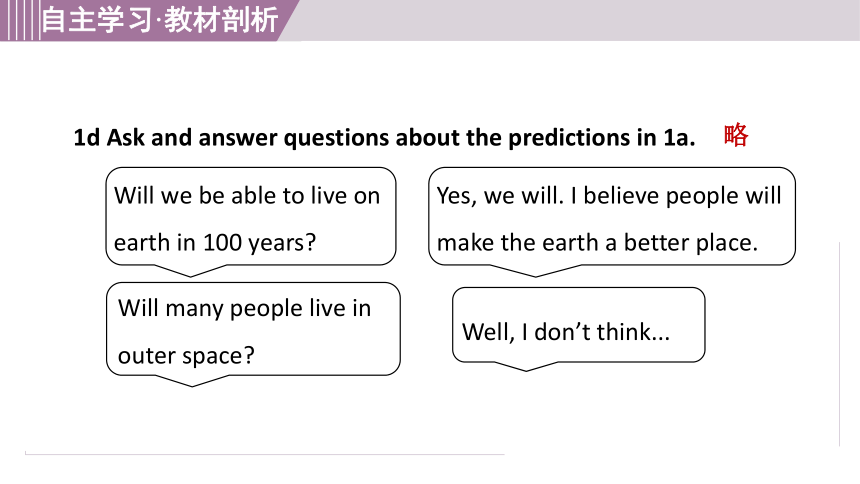Click the vertical line at the right edge
The width and height of the screenshot is (860, 484).
(x=839, y=344)
